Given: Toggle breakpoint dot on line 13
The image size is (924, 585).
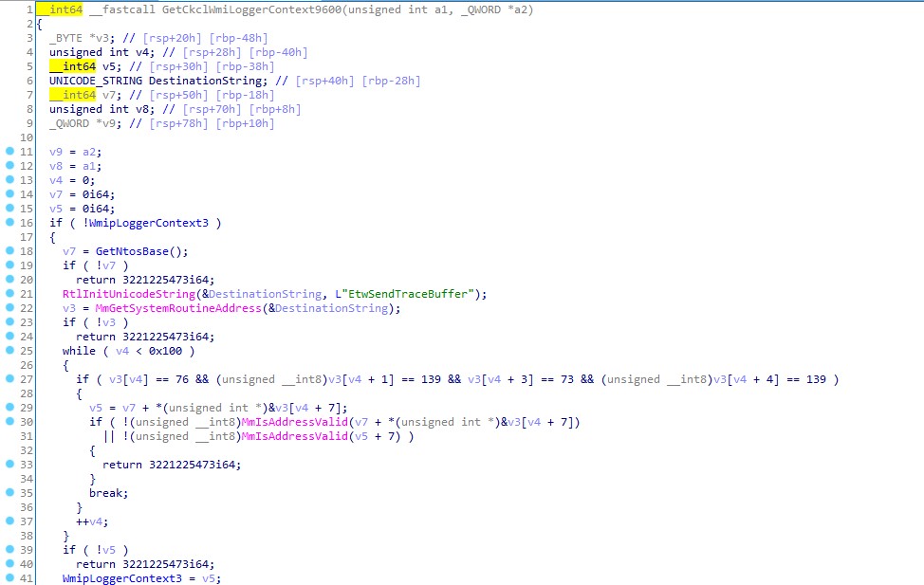Looking at the screenshot, I should [9, 179].
